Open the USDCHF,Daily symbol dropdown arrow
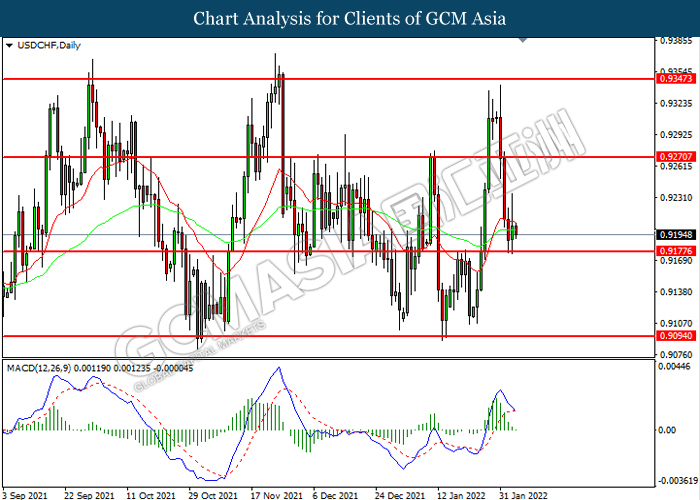This screenshot has width=700, height=500. click(9, 46)
